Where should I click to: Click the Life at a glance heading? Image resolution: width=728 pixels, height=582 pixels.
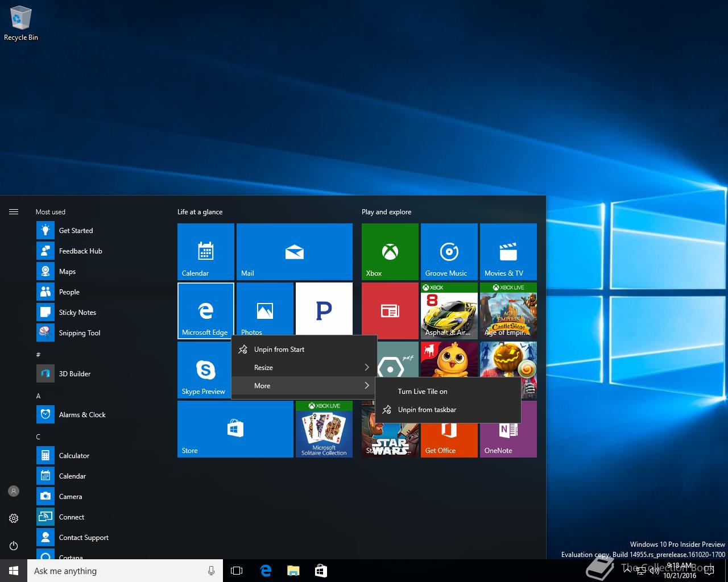click(x=200, y=212)
